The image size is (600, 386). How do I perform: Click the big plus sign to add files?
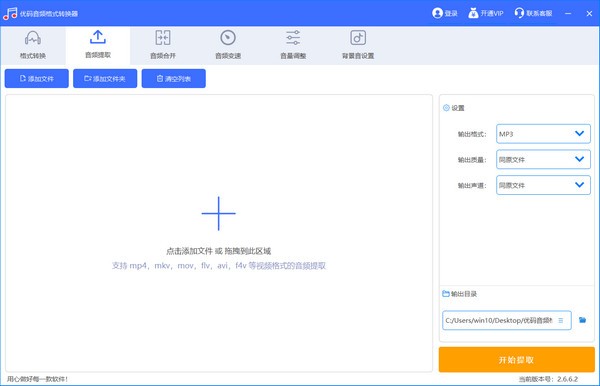(x=218, y=213)
